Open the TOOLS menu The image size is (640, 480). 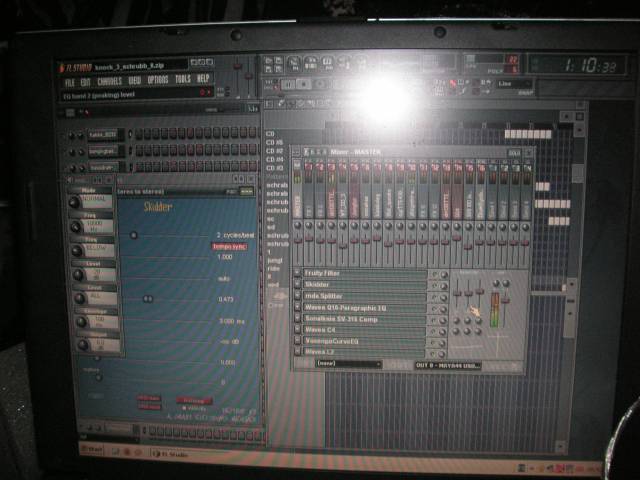pyautogui.click(x=183, y=79)
